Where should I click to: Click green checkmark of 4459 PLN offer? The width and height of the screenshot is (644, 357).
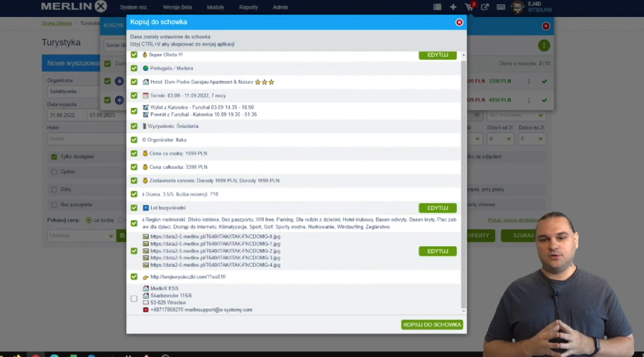coord(544,100)
